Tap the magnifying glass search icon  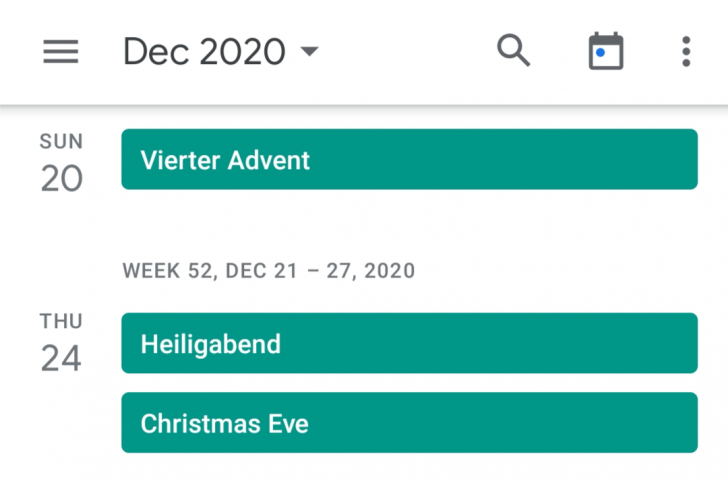pyautogui.click(x=513, y=50)
